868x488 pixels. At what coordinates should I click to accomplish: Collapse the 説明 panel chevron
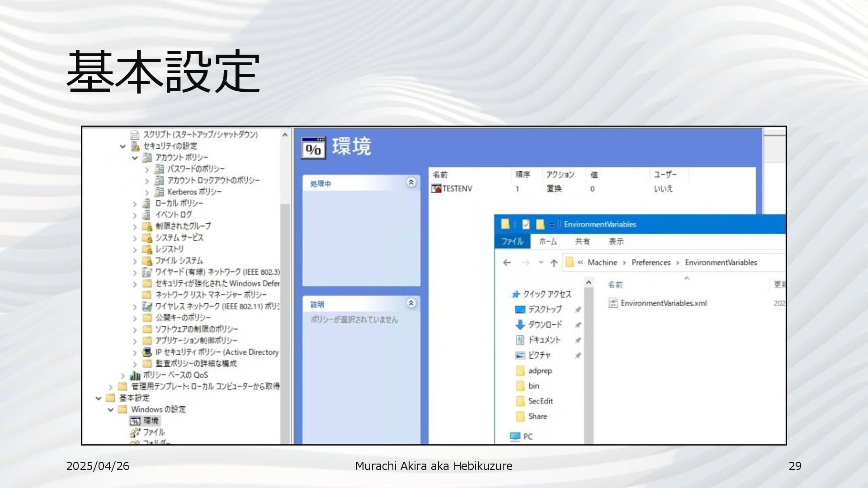click(411, 303)
